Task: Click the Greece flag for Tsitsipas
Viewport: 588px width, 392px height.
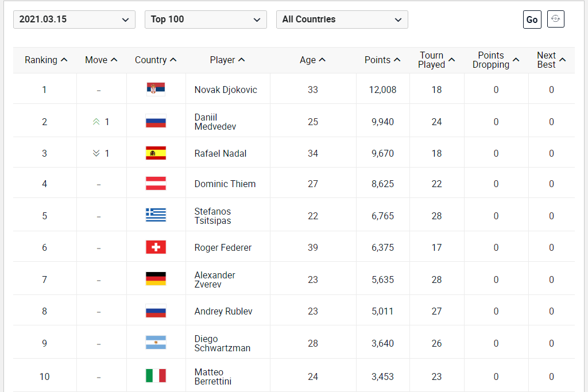Action: [156, 216]
